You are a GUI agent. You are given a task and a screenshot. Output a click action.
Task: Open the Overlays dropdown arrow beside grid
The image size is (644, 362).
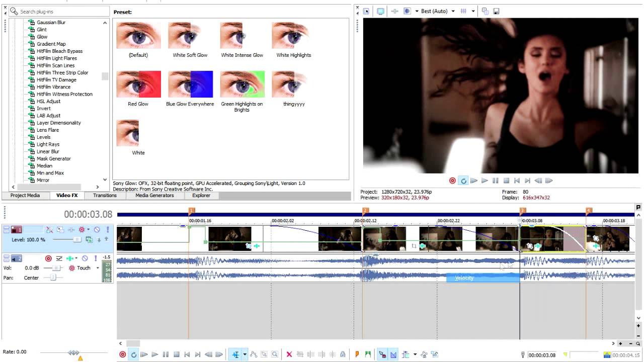pyautogui.click(x=473, y=11)
